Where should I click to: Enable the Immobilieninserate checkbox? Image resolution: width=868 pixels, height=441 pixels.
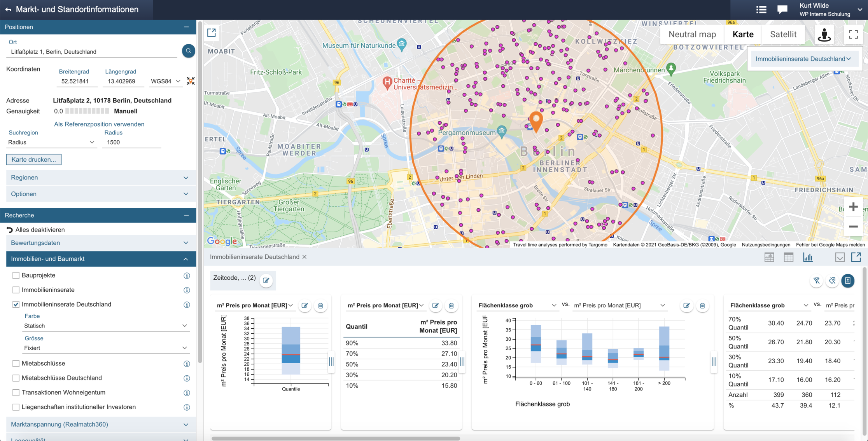(x=16, y=290)
